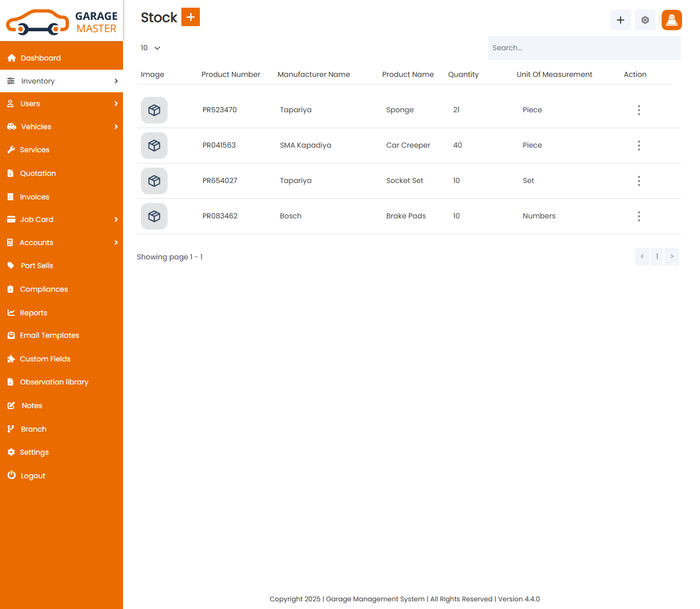Image resolution: width=700 pixels, height=609 pixels.
Task: Click the Socket Set product image icon
Action: [154, 181]
